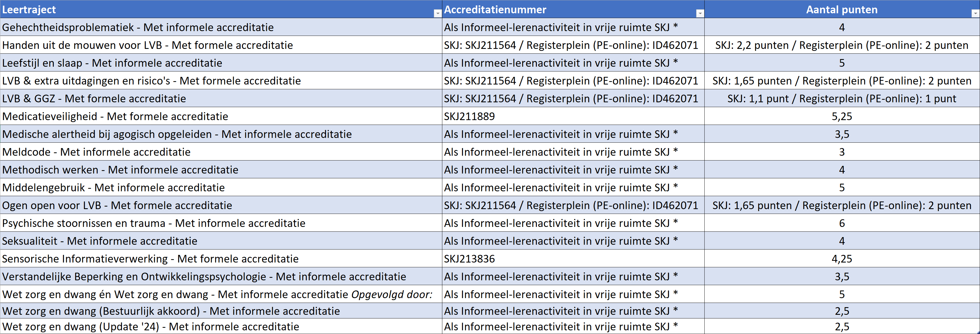Click accreditation number SKJ213836
This screenshot has width=980, height=334.
point(469,259)
